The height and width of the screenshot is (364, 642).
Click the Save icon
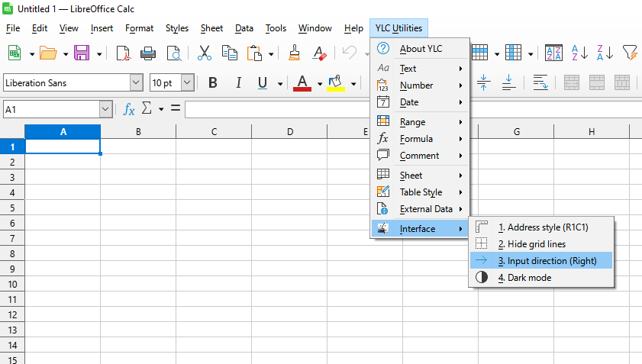[82, 53]
